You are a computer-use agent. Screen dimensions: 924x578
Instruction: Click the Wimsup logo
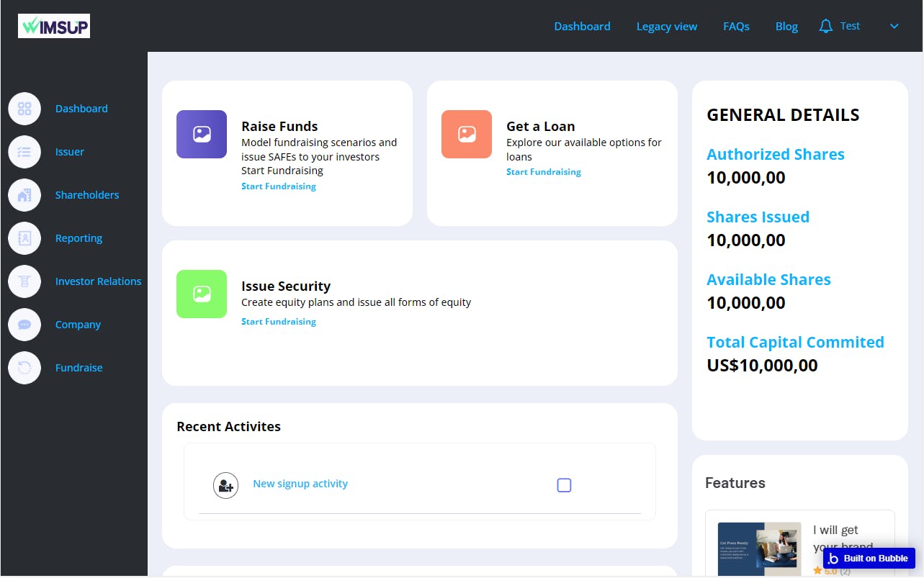(x=54, y=26)
